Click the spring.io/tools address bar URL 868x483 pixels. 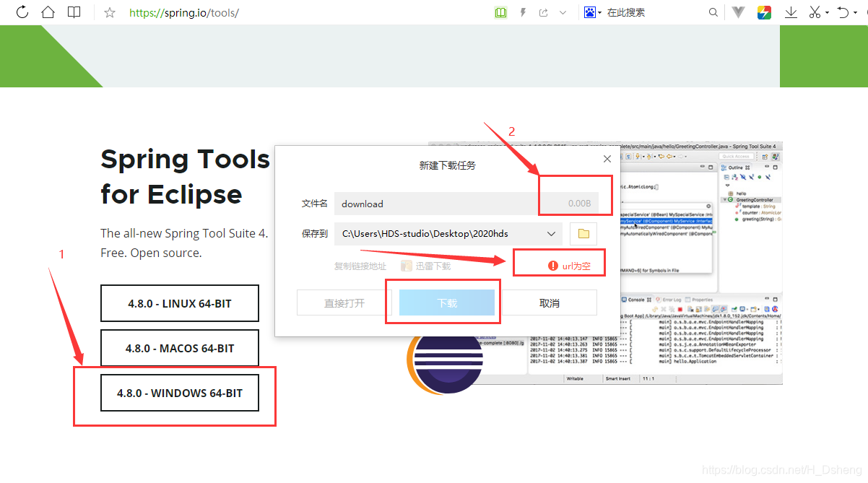(183, 13)
